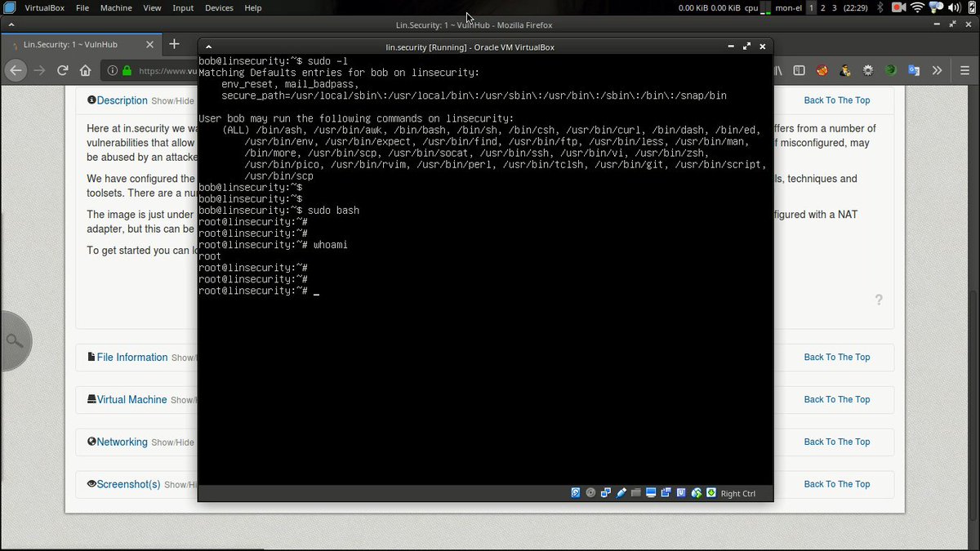Open network adapter indicator in VirtualBox status bar
Viewport: 980px width, 551px height.
pyautogui.click(x=606, y=493)
